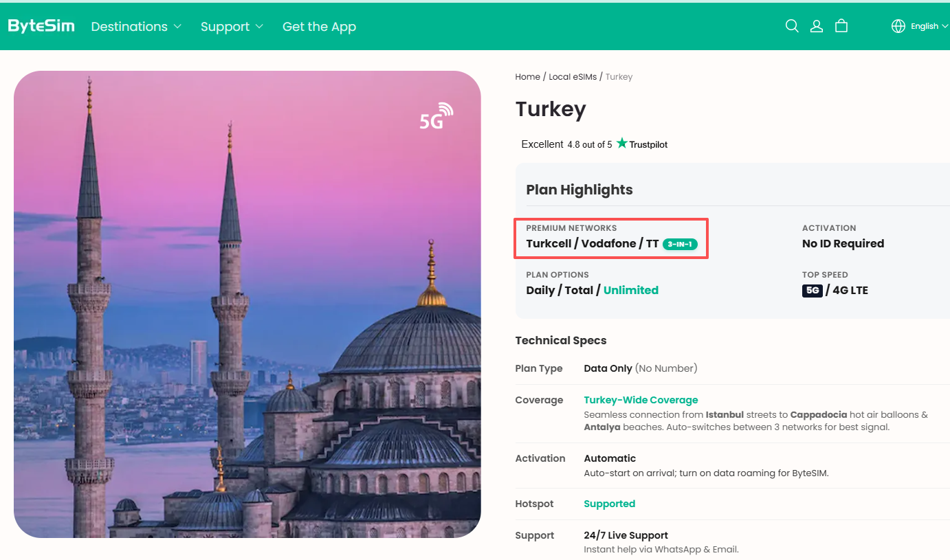Expand the Destinations dropdown

click(x=136, y=27)
